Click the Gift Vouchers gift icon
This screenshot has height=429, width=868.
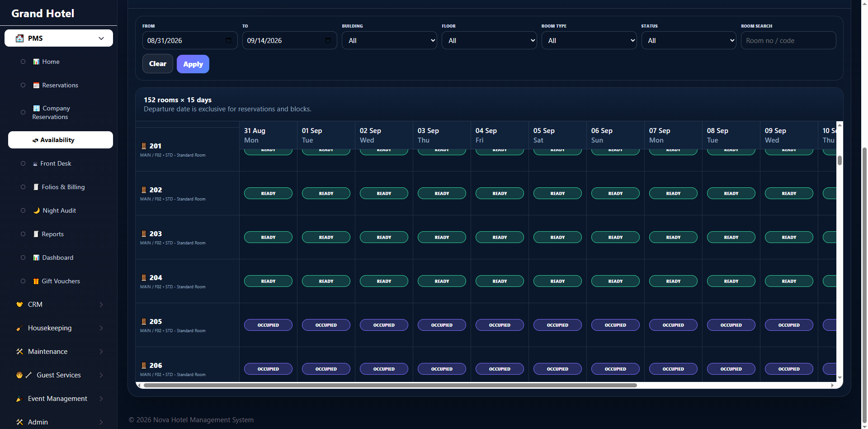point(36,281)
